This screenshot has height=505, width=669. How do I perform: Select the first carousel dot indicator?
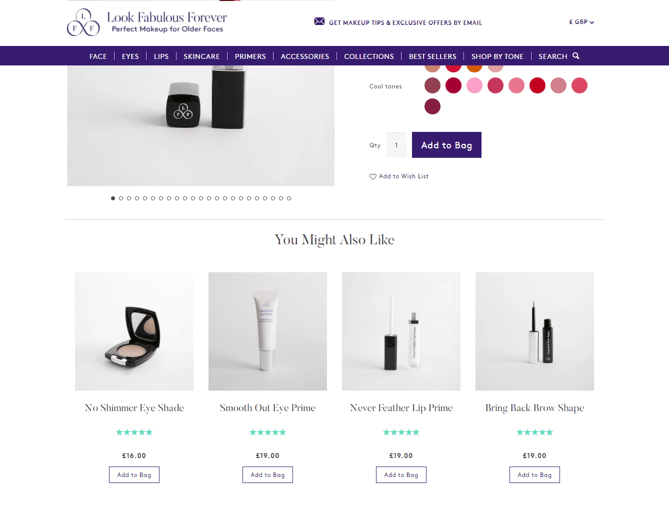(x=113, y=198)
